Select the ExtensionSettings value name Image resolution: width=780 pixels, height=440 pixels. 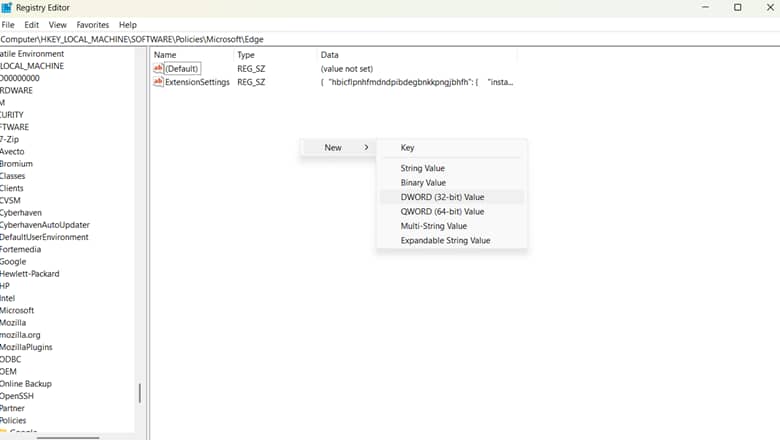tap(197, 82)
